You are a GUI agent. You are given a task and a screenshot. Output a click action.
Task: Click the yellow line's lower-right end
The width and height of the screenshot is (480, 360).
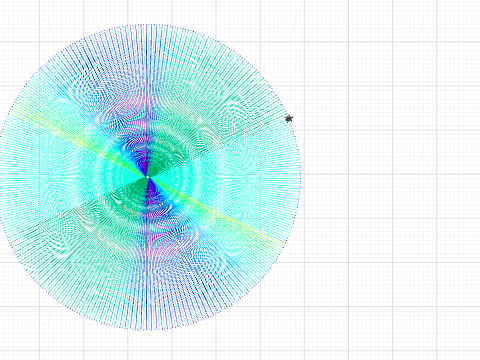[x=283, y=246]
